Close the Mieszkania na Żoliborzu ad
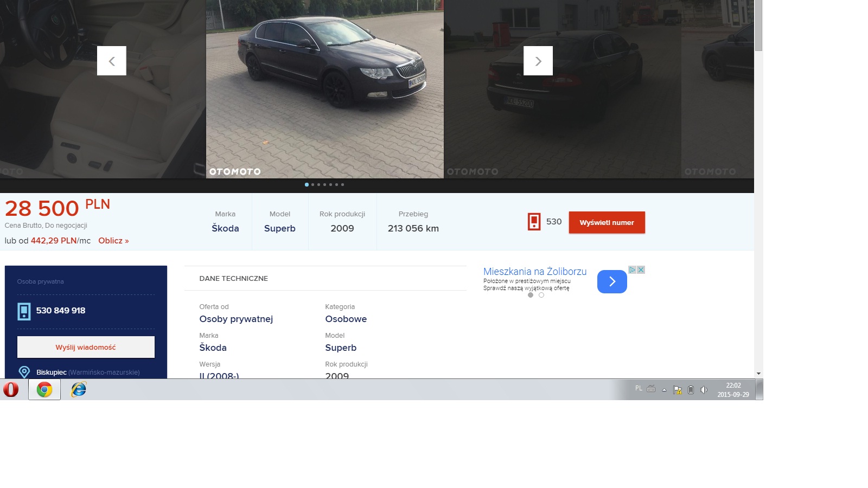The height and width of the screenshot is (488, 868). tap(641, 270)
